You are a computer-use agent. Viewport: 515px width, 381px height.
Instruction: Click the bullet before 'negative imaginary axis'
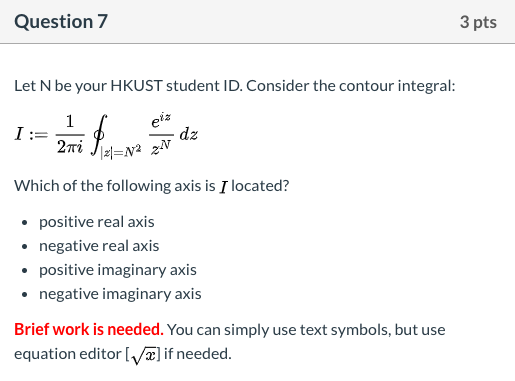tap(24, 295)
